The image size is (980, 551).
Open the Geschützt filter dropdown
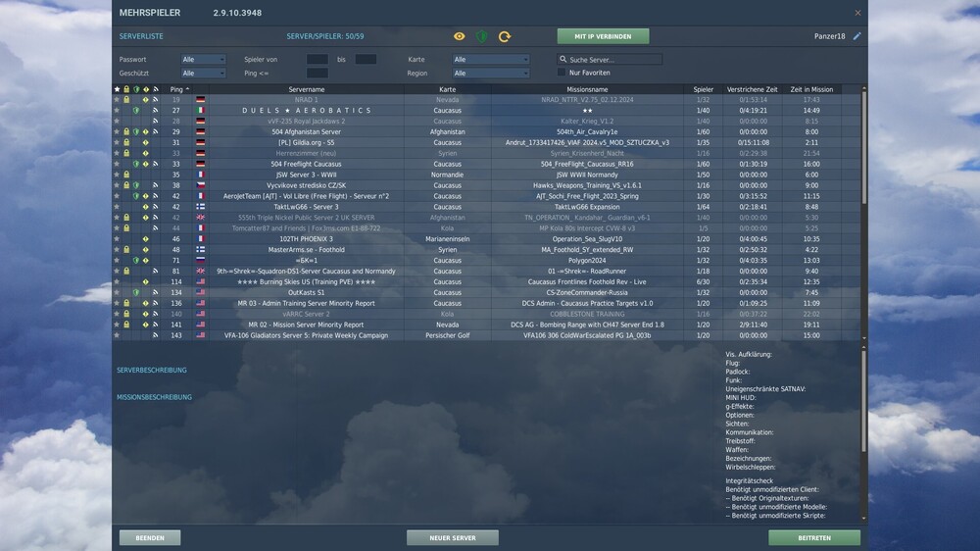(x=203, y=74)
